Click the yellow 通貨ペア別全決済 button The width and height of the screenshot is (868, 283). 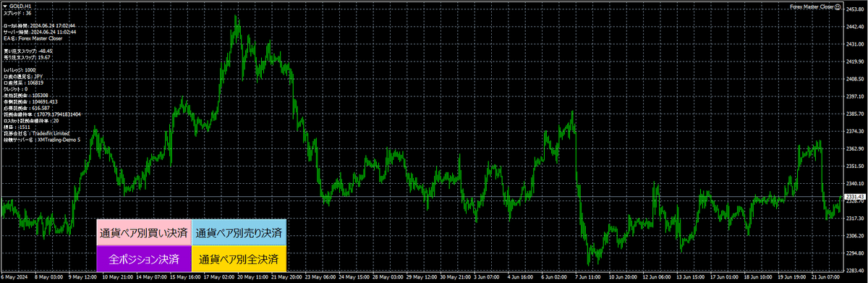click(x=239, y=258)
